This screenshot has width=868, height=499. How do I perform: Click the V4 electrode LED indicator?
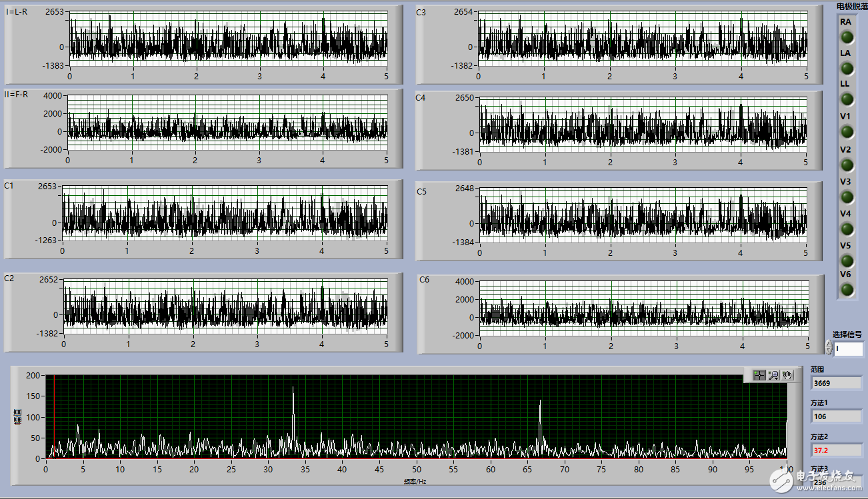[x=847, y=229]
